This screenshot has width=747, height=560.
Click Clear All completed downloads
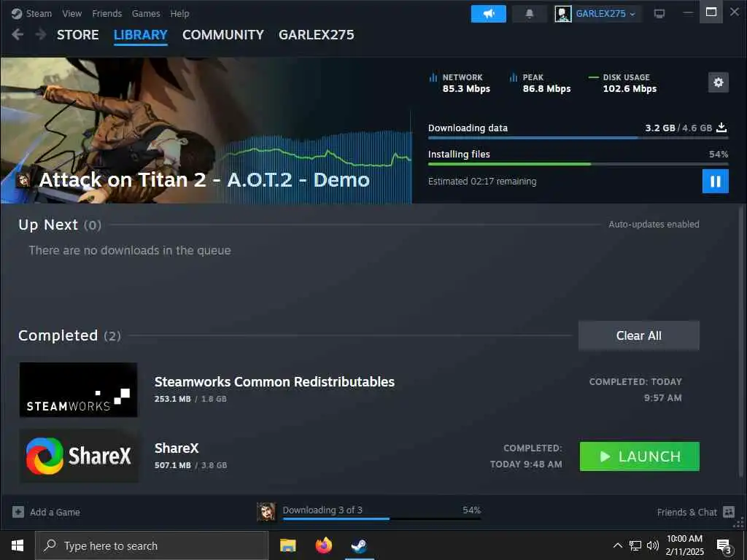tap(639, 335)
